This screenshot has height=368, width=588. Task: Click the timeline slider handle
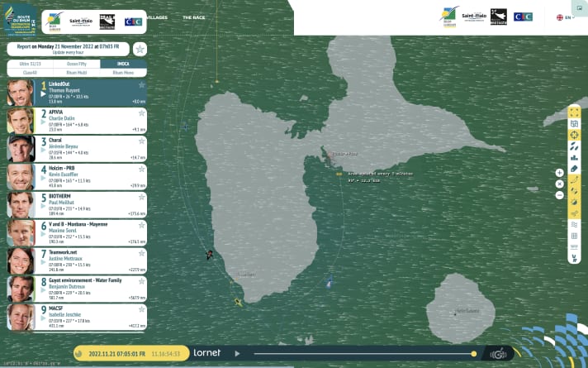[x=473, y=353]
